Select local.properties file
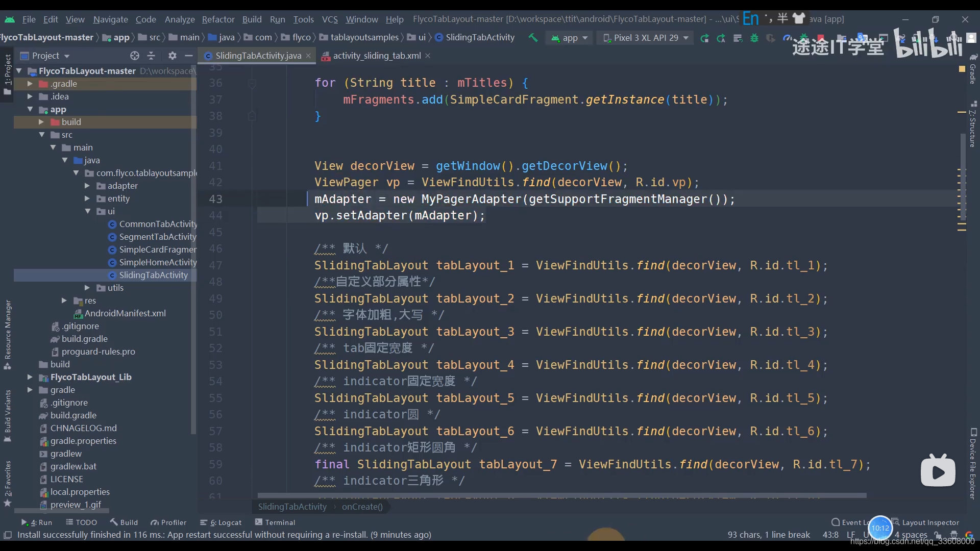 pos(75,492)
